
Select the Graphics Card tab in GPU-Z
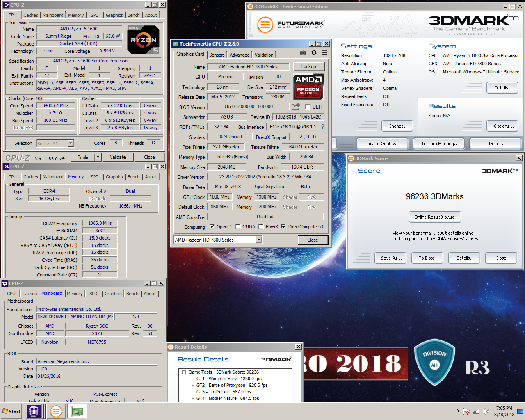[190, 54]
